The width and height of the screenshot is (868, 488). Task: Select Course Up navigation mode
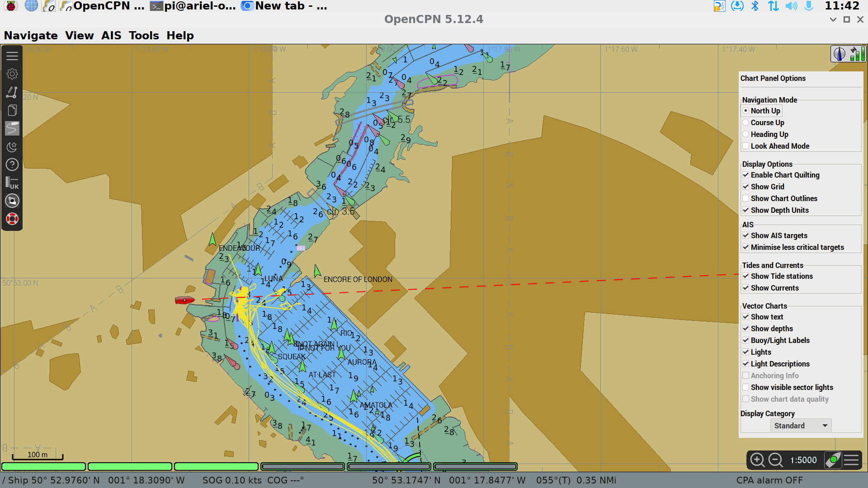click(x=746, y=122)
